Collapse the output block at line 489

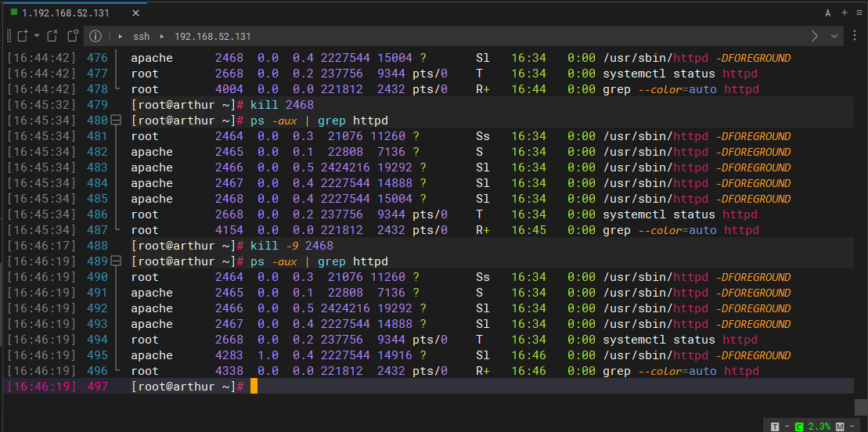pyautogui.click(x=116, y=261)
